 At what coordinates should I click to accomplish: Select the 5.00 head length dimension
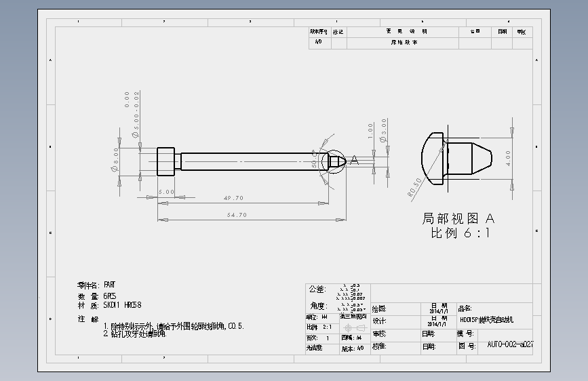point(166,192)
